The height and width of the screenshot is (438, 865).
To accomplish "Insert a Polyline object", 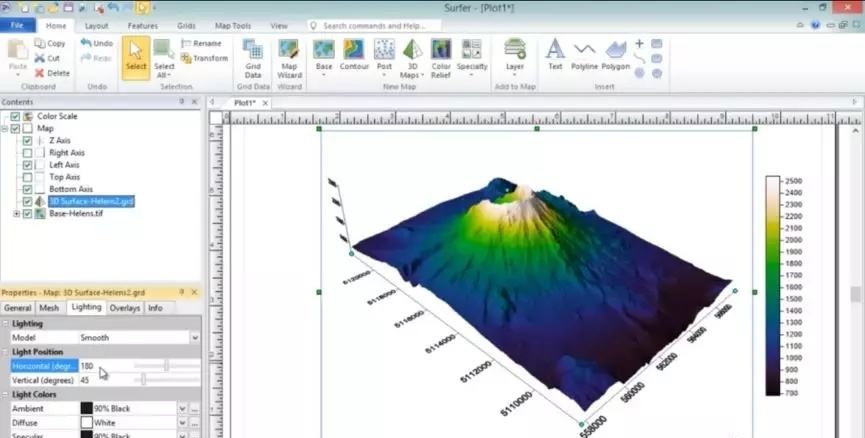I will pyautogui.click(x=584, y=55).
